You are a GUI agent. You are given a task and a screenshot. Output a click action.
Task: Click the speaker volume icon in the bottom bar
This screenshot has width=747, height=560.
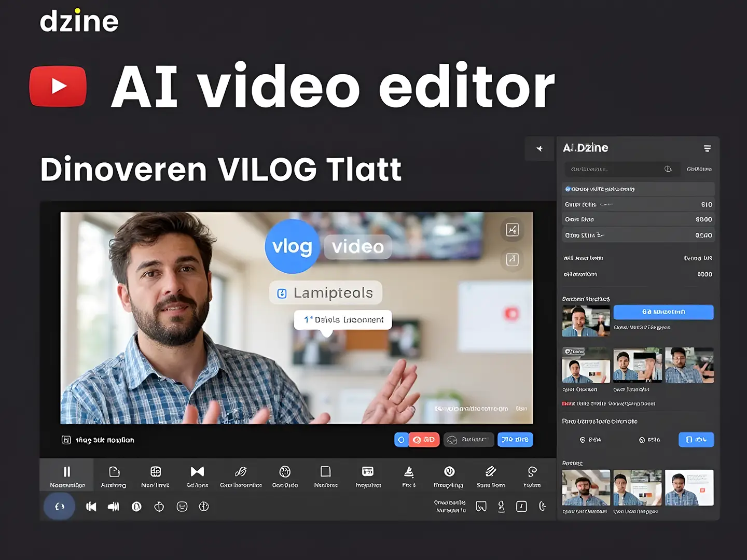(114, 507)
